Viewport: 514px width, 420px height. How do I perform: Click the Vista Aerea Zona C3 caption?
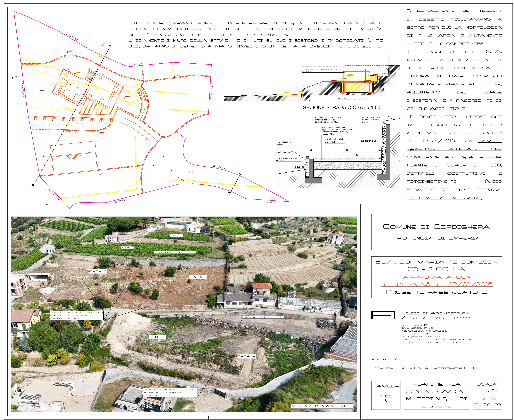322,406
